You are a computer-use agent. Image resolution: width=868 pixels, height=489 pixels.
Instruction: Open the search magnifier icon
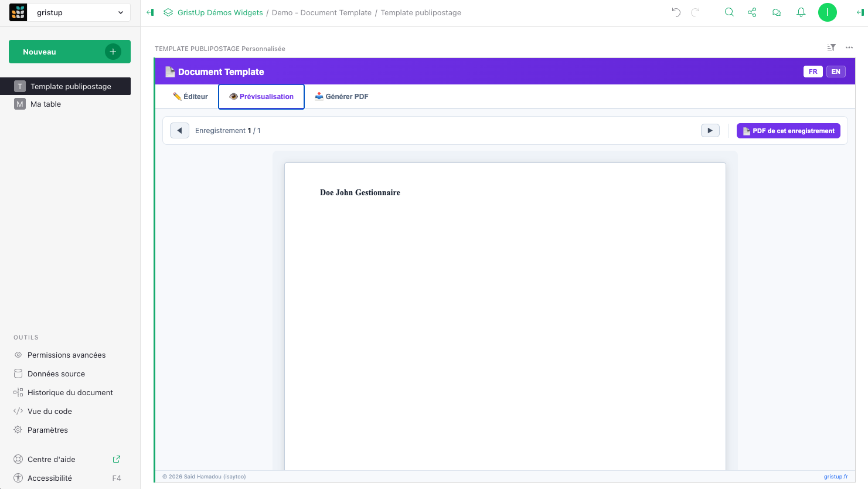point(729,12)
